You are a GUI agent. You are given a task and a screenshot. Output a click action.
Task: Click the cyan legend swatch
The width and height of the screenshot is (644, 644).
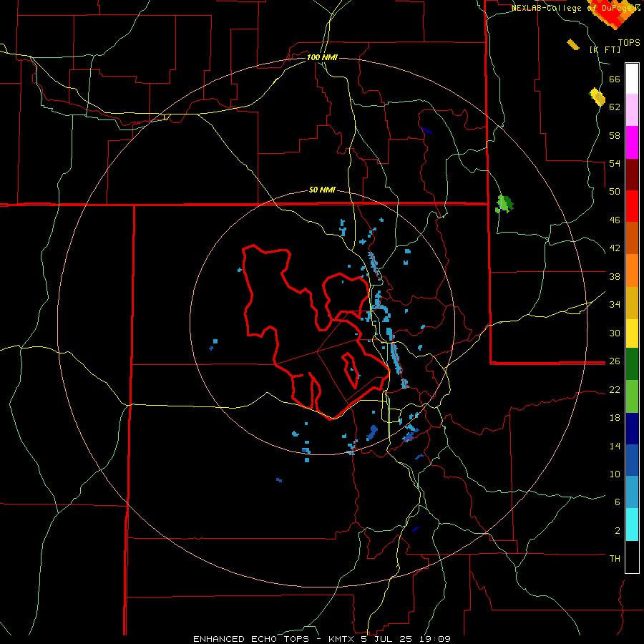click(632, 525)
